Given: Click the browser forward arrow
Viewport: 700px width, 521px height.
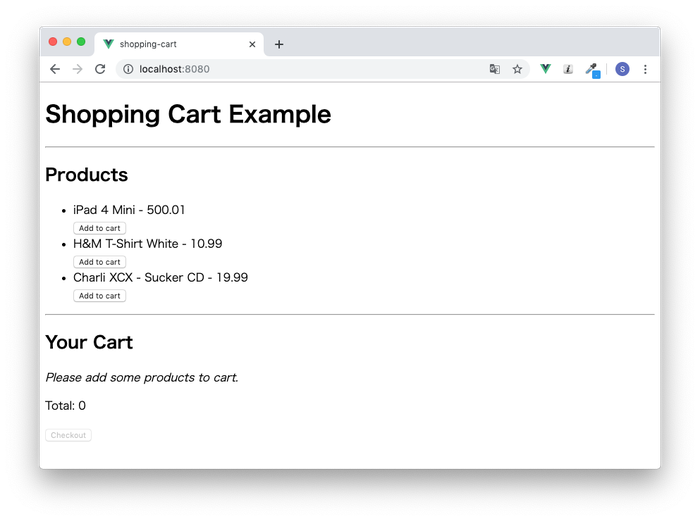Looking at the screenshot, I should click(78, 69).
